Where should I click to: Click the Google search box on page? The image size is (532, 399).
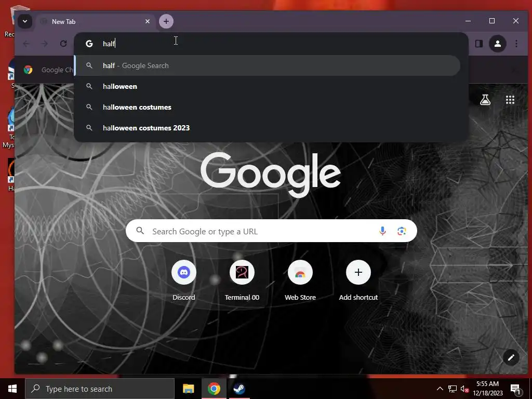(271, 231)
